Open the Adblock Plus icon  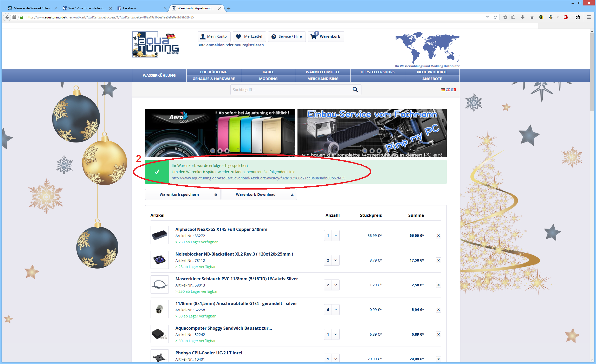(566, 17)
